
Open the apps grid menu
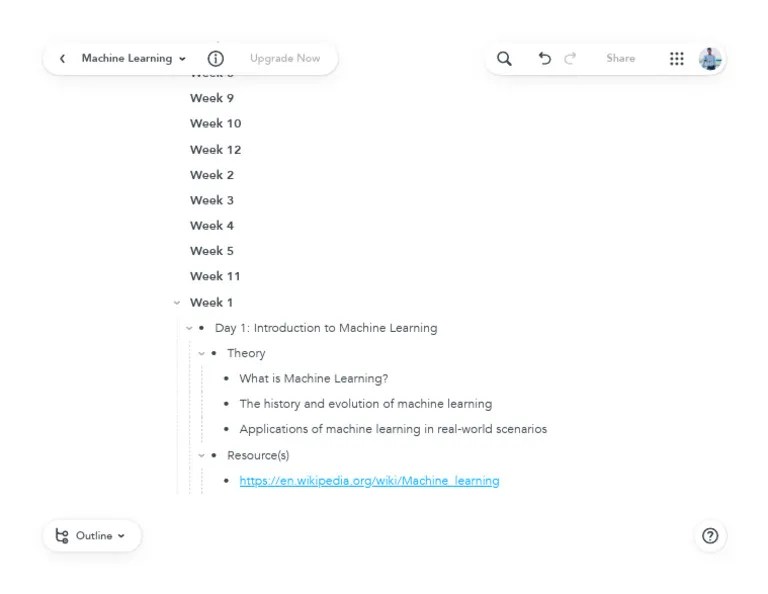(676, 59)
